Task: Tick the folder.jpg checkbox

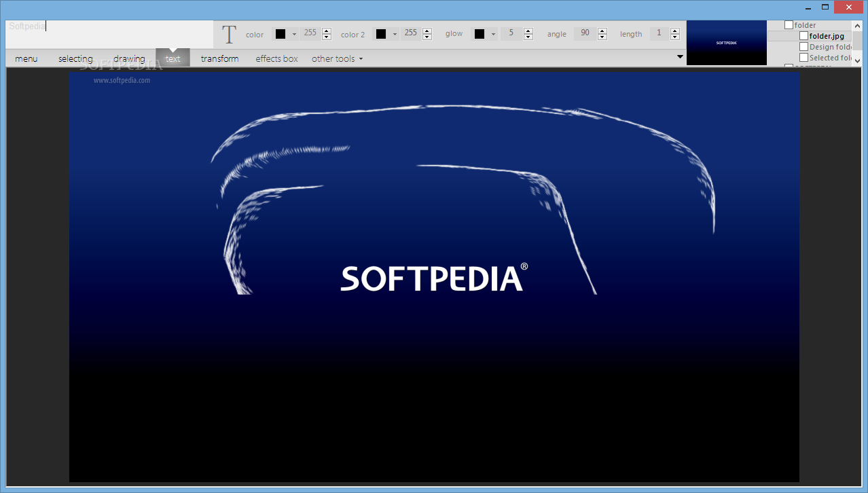Action: coord(803,36)
